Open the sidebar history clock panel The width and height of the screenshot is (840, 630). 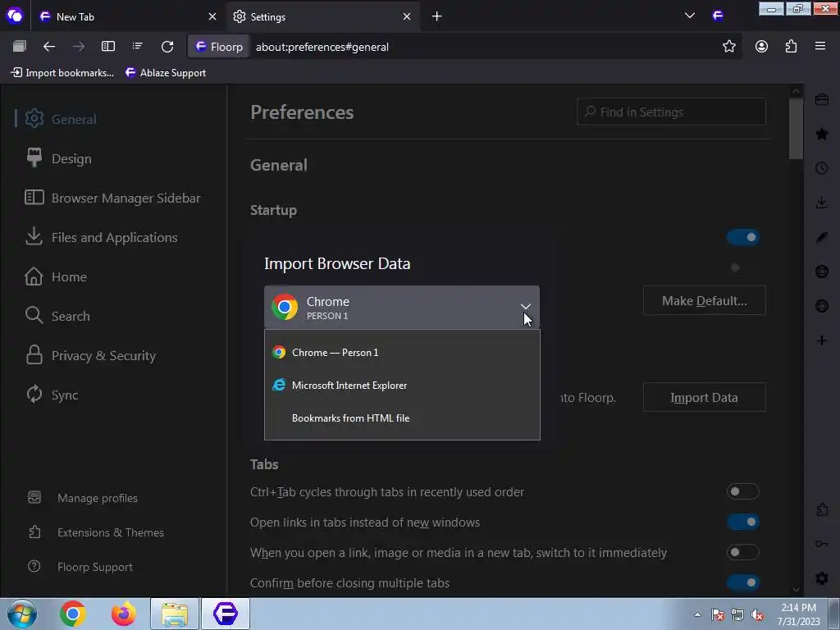pyautogui.click(x=822, y=168)
